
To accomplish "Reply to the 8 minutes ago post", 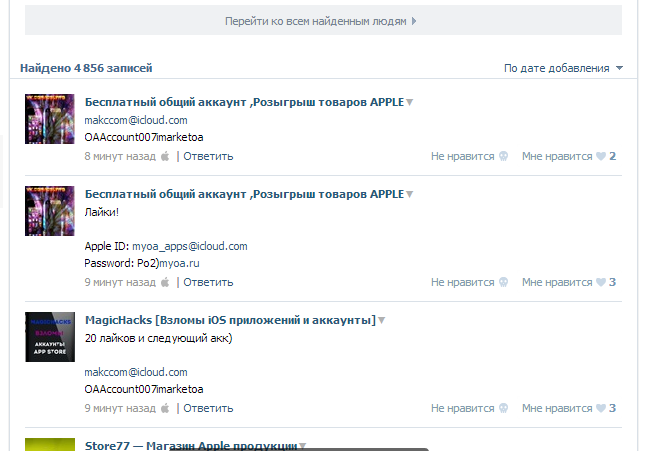I will click(x=208, y=156).
